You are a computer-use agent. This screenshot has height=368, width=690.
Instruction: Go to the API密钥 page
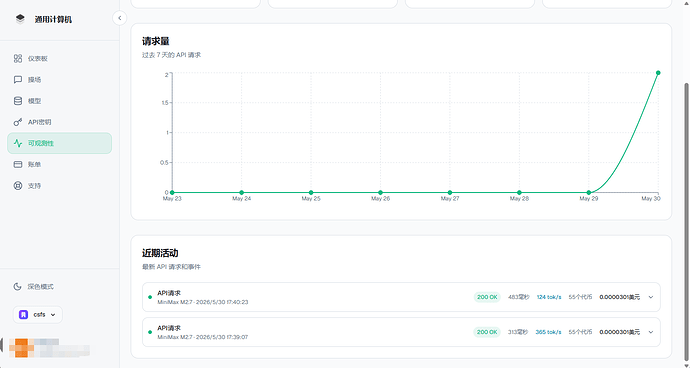point(59,122)
